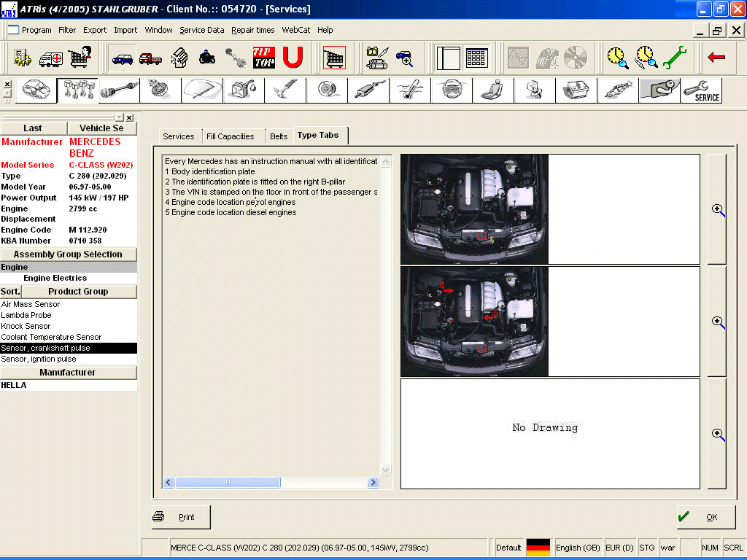
Task: Click the Vehicle Se header button
Action: (102, 128)
